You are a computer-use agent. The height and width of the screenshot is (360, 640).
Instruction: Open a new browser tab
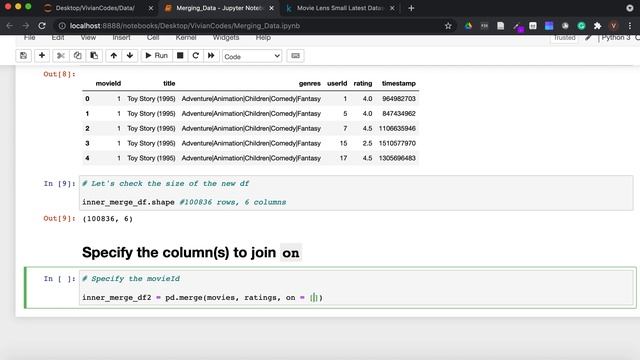pos(411,8)
